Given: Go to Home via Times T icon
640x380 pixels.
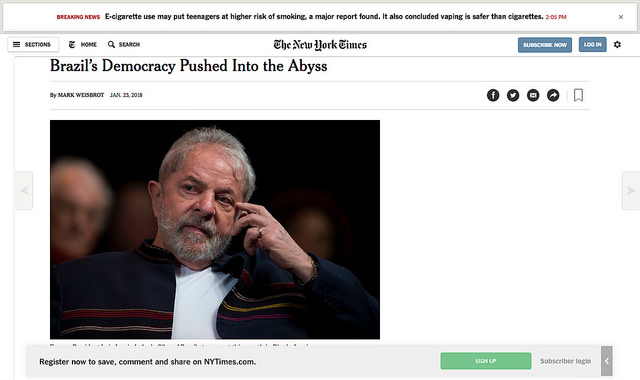Looking at the screenshot, I should coord(72,44).
